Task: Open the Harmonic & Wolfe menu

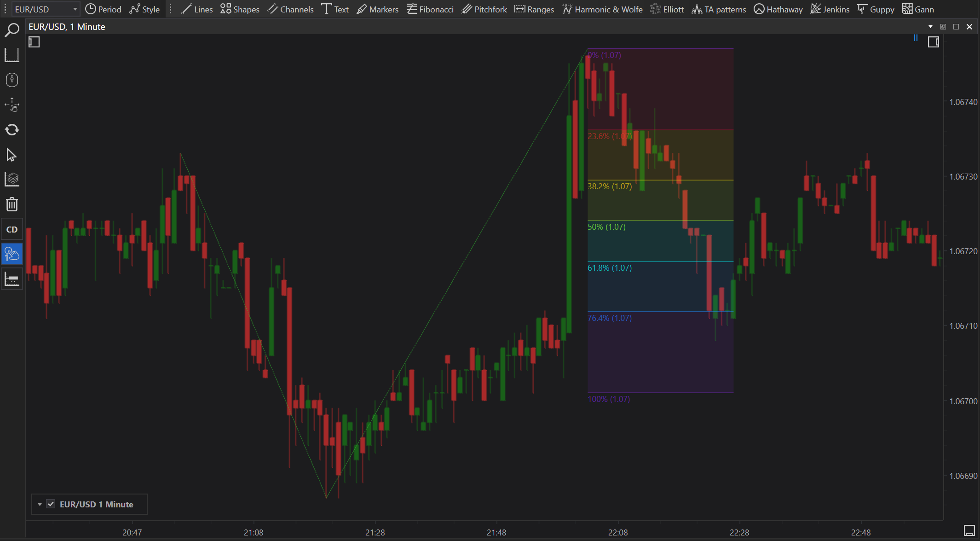Action: click(x=602, y=9)
